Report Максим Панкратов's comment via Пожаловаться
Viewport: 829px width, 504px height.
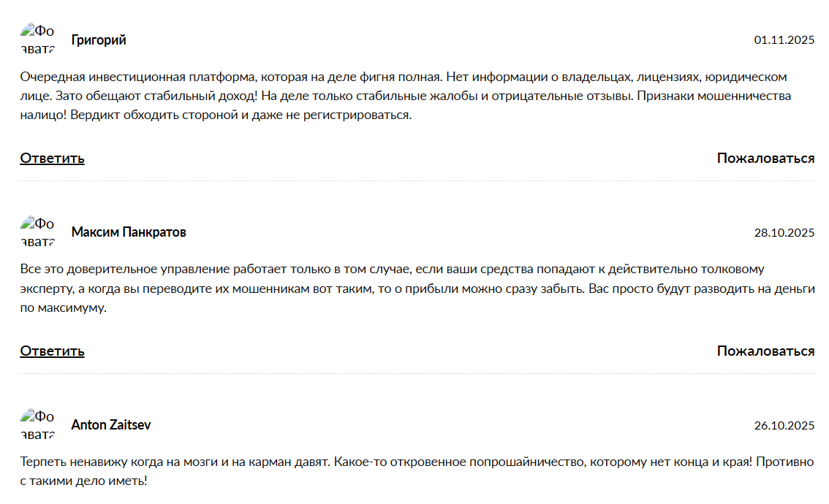click(765, 351)
